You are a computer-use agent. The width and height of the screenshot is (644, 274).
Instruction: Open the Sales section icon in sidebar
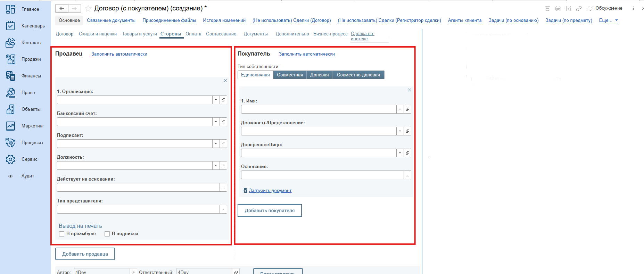10,59
